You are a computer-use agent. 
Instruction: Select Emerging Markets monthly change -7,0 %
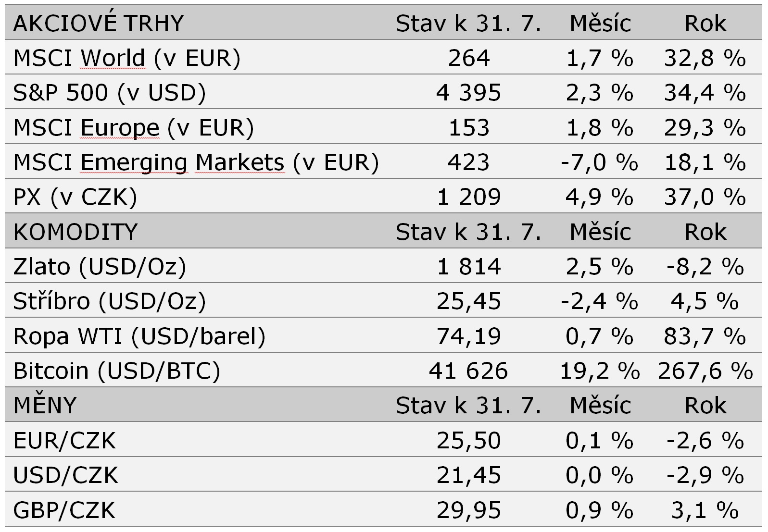599,162
